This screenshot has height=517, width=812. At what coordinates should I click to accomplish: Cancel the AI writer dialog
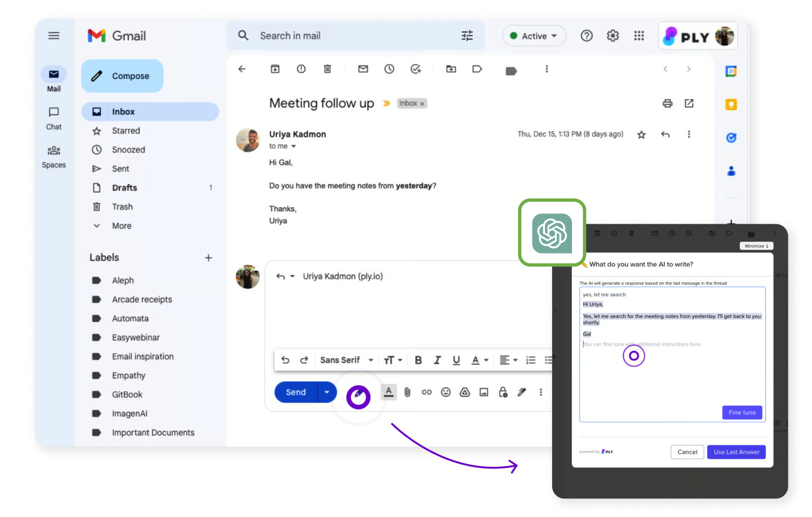(x=687, y=452)
